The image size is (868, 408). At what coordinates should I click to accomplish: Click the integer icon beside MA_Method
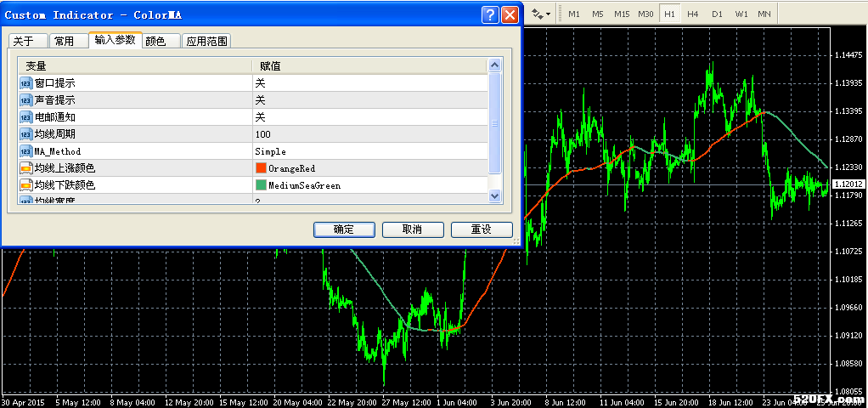tap(26, 151)
